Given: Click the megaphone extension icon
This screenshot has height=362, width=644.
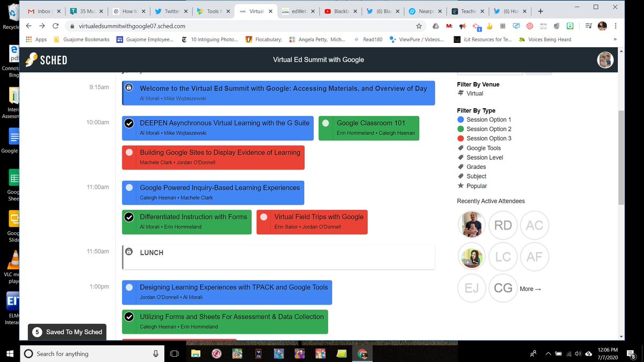Looking at the screenshot, I should [463, 26].
